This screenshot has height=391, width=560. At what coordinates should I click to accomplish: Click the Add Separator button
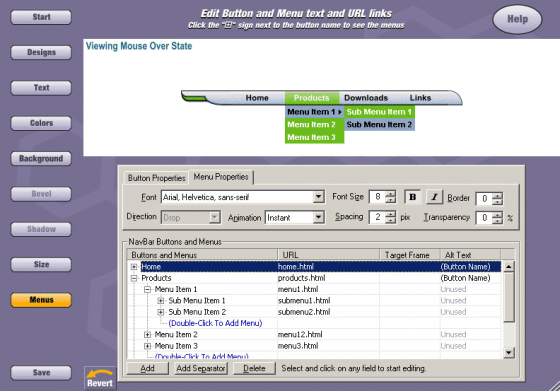point(201,369)
